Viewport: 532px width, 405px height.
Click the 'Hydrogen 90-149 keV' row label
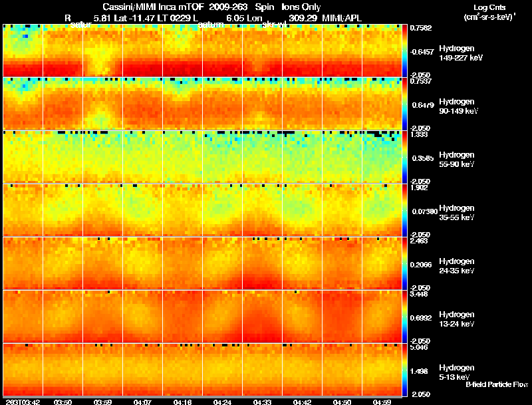click(x=458, y=106)
